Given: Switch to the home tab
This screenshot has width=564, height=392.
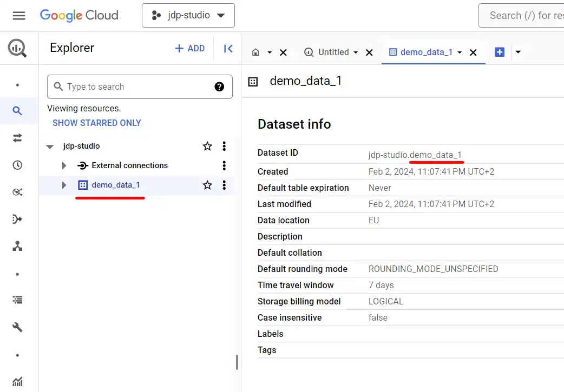Looking at the screenshot, I should pyautogui.click(x=255, y=52).
